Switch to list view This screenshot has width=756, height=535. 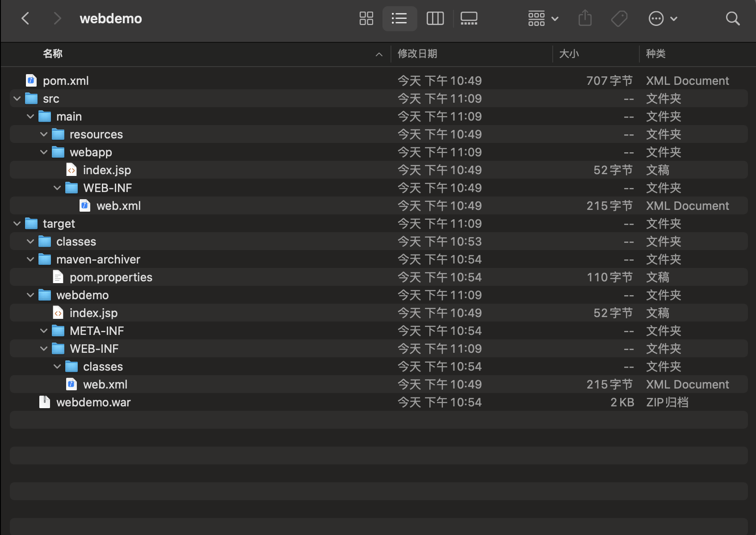[x=399, y=18]
